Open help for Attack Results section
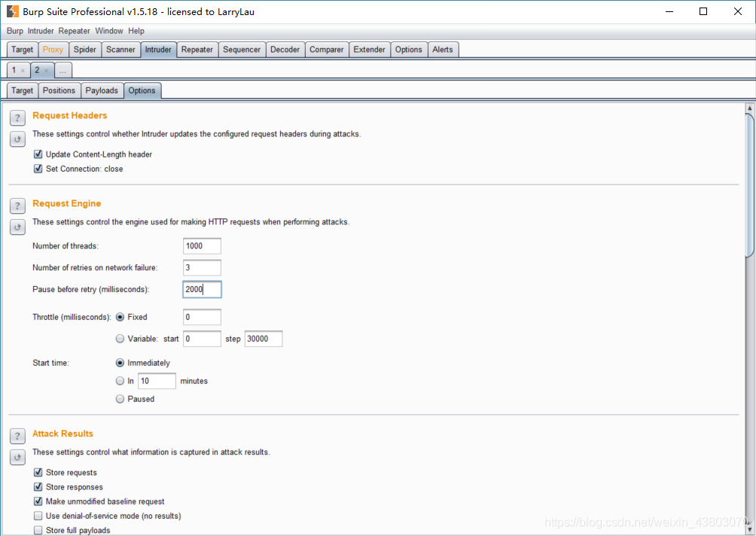The width and height of the screenshot is (756, 536). tap(17, 436)
